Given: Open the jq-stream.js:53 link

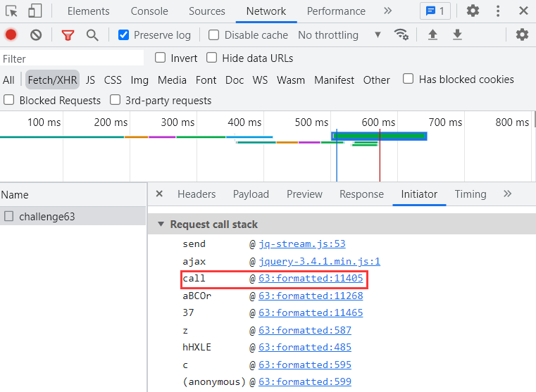Looking at the screenshot, I should pyautogui.click(x=301, y=244).
